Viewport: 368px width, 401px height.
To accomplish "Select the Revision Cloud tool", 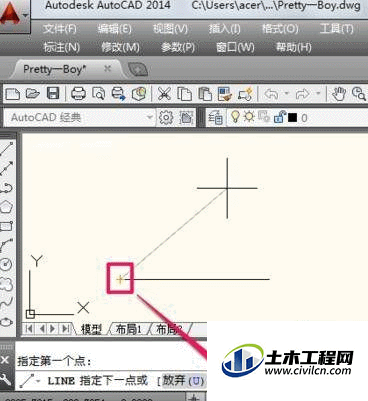I will (7, 284).
